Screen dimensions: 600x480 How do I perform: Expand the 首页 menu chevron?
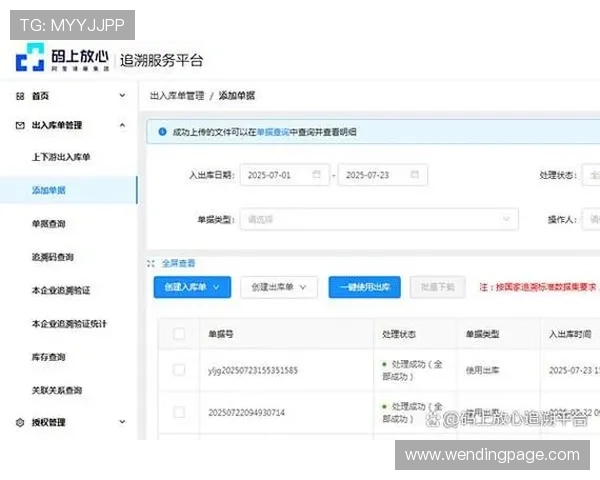click(x=122, y=95)
